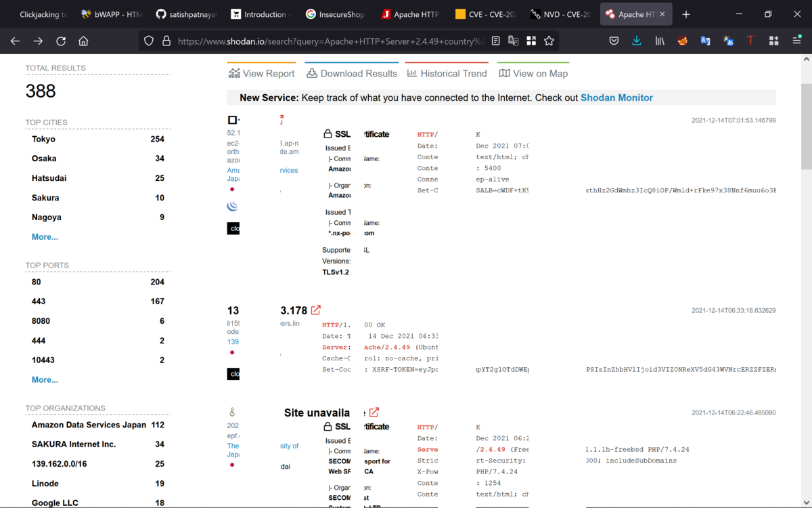Switch to the Introduction tab
Image resolution: width=812 pixels, height=508 pixels.
coord(261,14)
